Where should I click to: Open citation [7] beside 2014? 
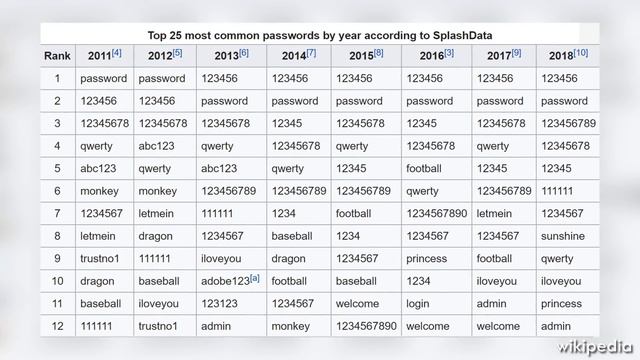[311, 53]
